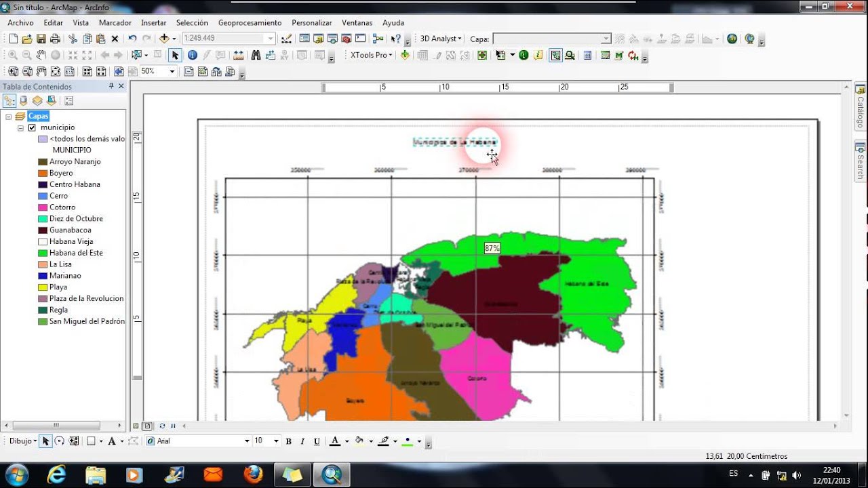This screenshot has height=488, width=868.
Task: Pin the Tabla de Contenidos panel
Action: coord(111,86)
